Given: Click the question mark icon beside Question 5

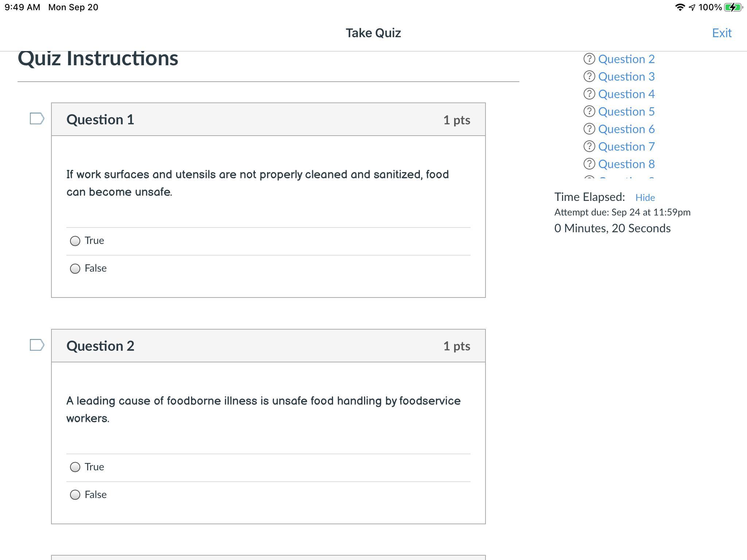Looking at the screenshot, I should click(589, 112).
